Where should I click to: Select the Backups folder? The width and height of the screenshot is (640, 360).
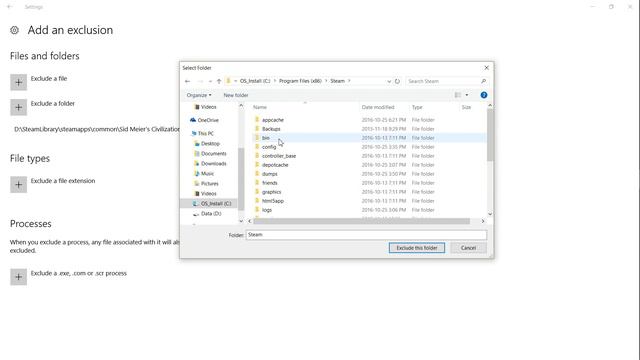(x=271, y=129)
